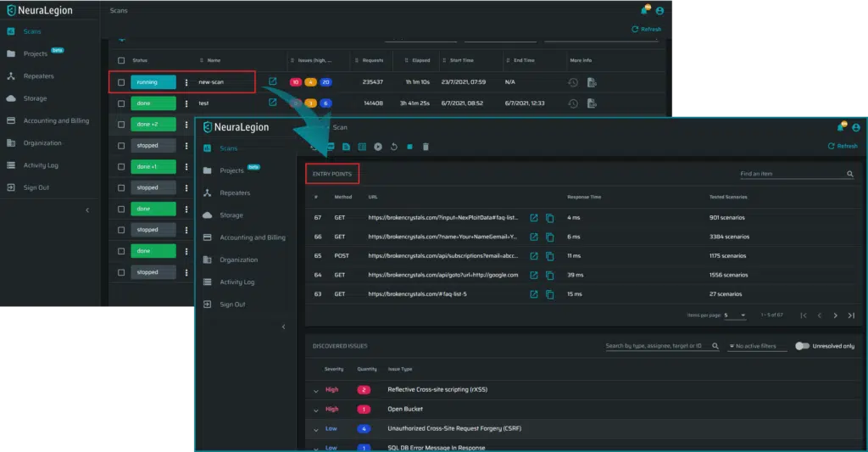This screenshot has height=452, width=868.
Task: Click search magnifier in Discovered Issues panel
Action: (715, 346)
